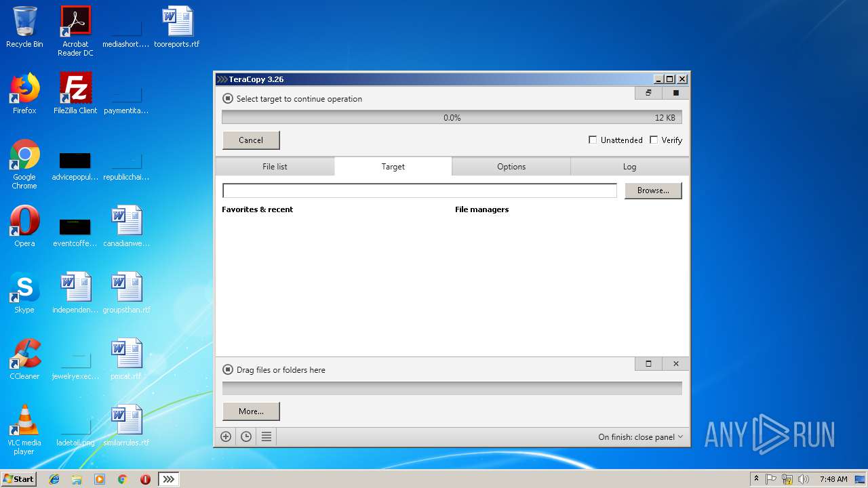The width and height of the screenshot is (868, 488).
Task: Click the compact view icon in top panel
Action: (648, 93)
